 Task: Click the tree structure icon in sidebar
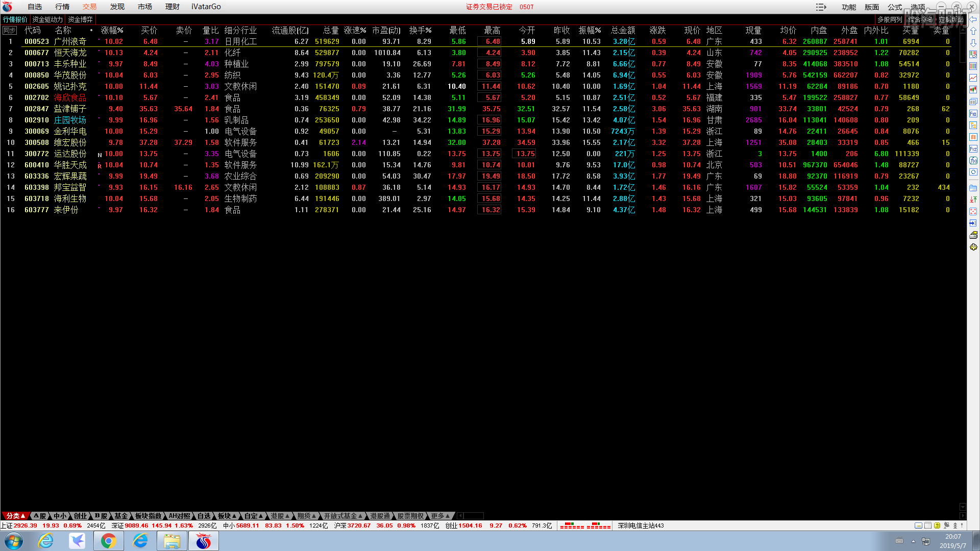973,125
